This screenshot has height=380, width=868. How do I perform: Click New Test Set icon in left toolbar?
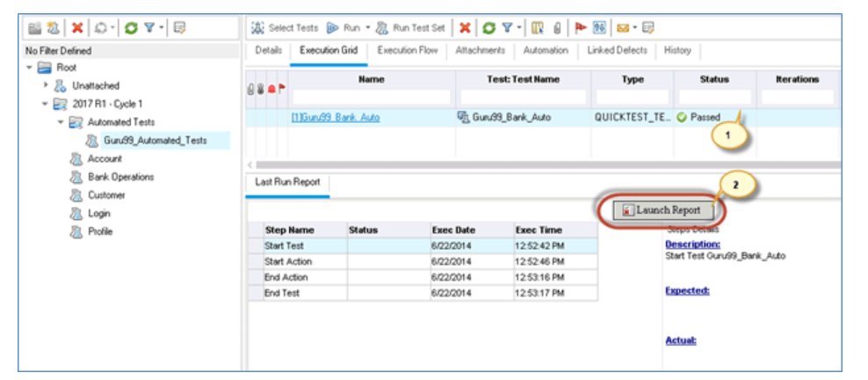pos(53,27)
